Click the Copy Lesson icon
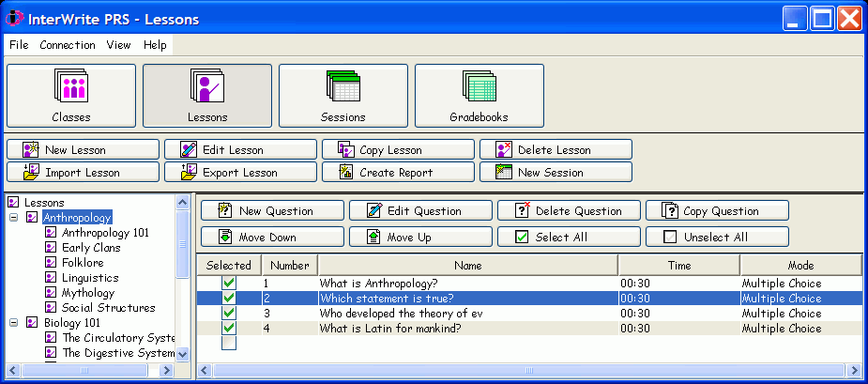Viewport: 868px width, 384px height. [346, 149]
